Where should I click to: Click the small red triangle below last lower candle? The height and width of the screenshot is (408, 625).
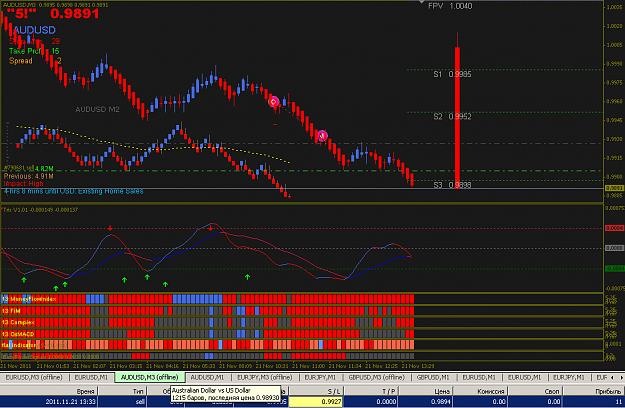click(289, 196)
